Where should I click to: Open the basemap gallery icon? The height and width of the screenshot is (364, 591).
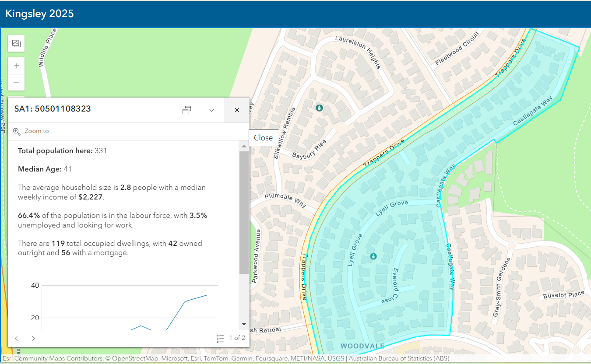[x=16, y=43]
